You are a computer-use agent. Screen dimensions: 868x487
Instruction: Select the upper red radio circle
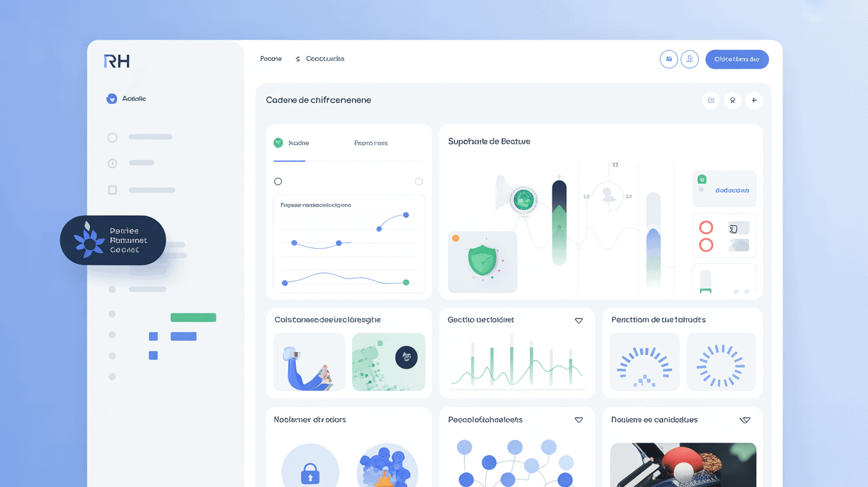[x=706, y=228]
